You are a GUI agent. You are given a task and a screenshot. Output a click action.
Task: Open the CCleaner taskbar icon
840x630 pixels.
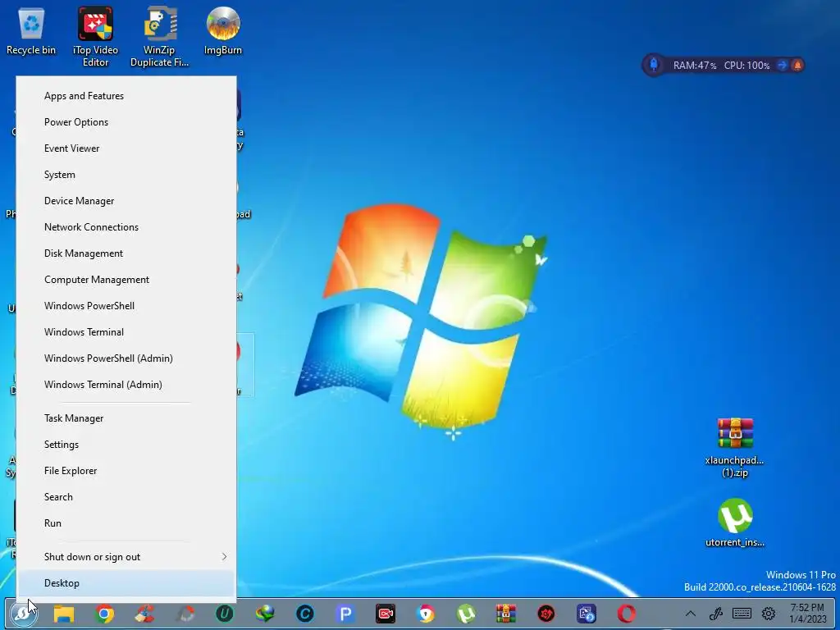point(144,614)
